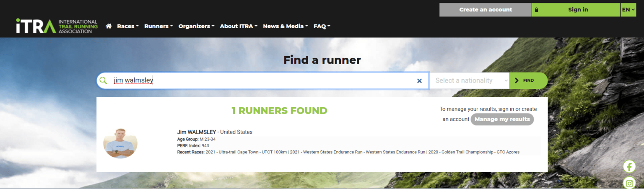
Task: Click the green search magnifier icon
Action: point(104,80)
